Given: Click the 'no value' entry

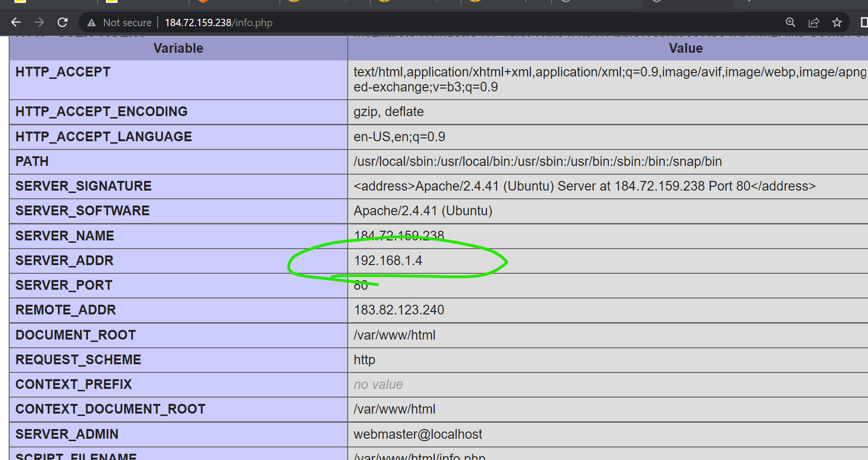Looking at the screenshot, I should (x=378, y=385).
